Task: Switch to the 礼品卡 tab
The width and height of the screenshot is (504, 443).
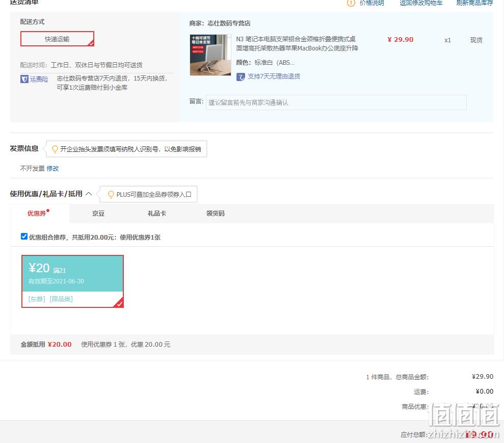Action: (157, 214)
